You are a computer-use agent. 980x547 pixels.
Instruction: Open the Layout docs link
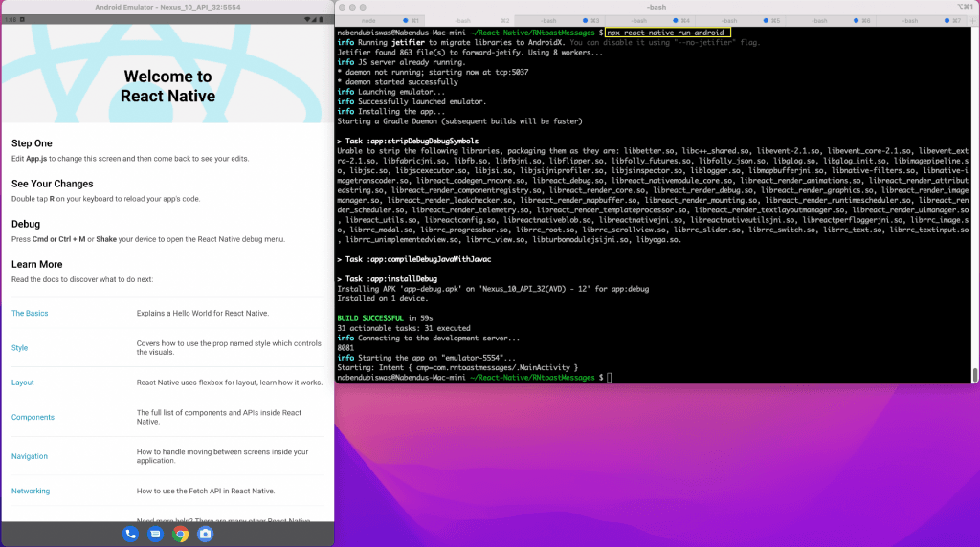tap(23, 383)
